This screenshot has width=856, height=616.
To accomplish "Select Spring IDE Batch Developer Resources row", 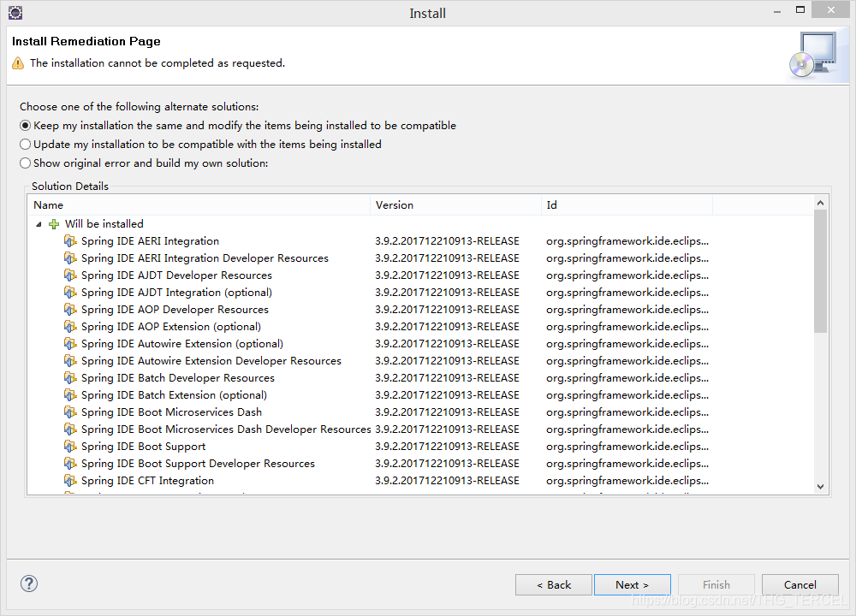I will click(178, 377).
